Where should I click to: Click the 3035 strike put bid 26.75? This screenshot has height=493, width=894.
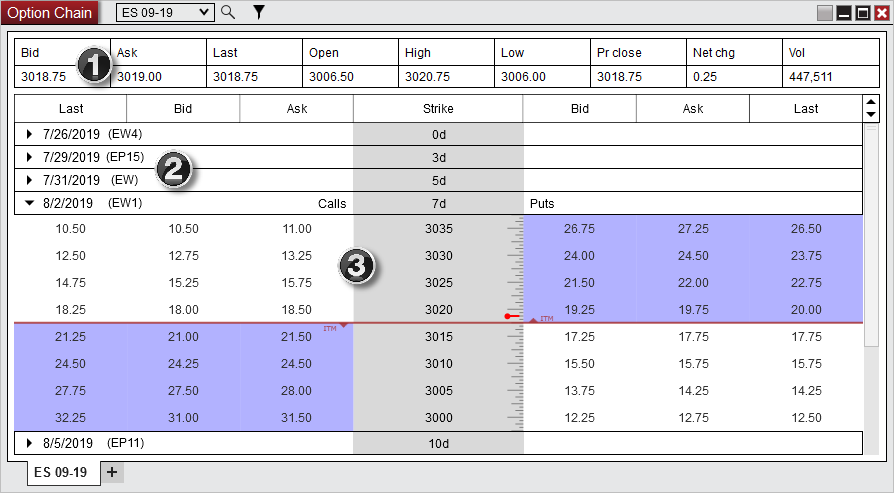click(x=580, y=228)
